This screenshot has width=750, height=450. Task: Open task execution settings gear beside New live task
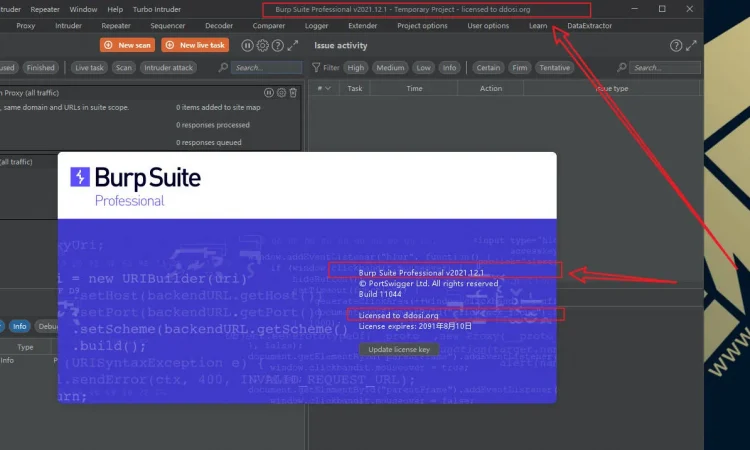tap(263, 45)
